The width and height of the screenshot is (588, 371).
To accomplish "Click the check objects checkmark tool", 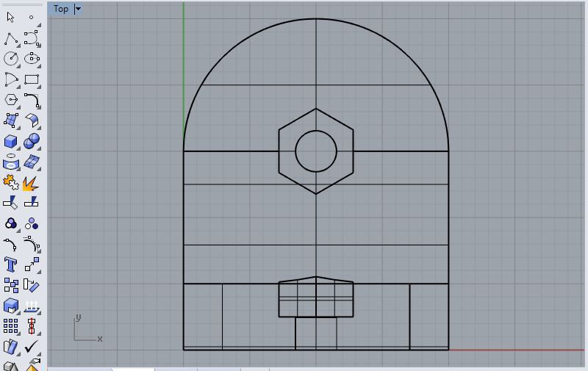I will [31, 347].
